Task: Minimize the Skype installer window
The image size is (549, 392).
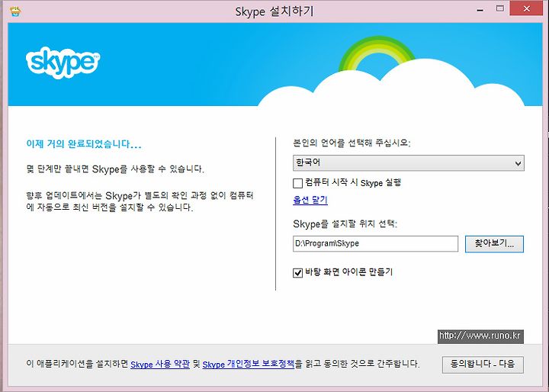Action: point(480,10)
